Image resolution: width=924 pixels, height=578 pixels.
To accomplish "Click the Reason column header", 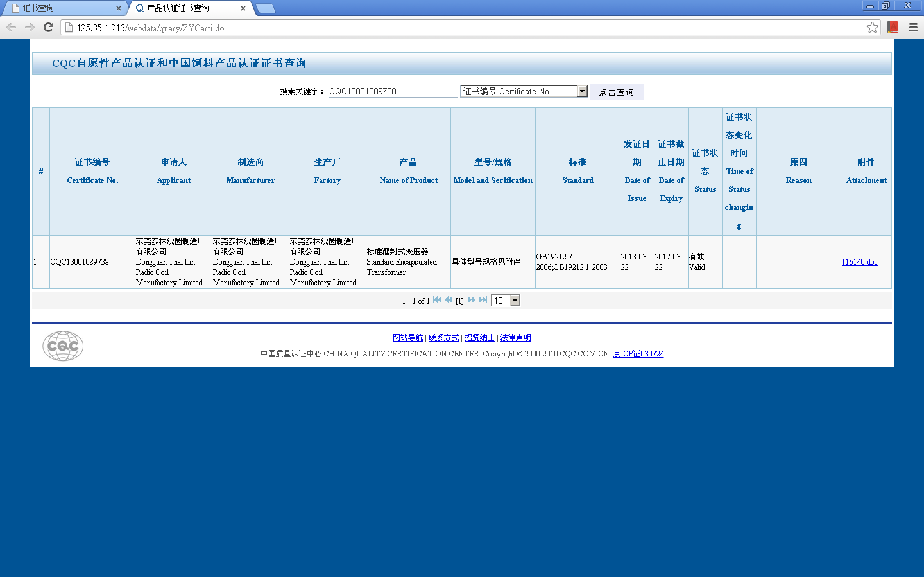I will tap(798, 171).
